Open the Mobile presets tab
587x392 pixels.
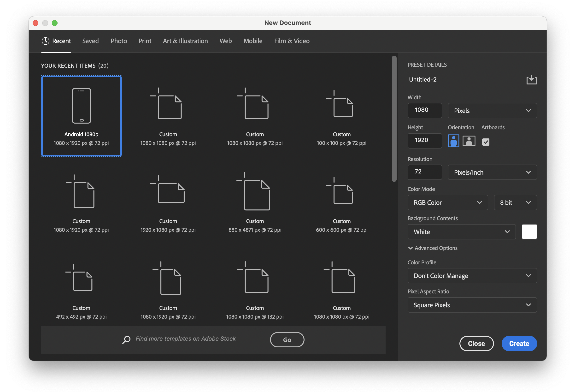pyautogui.click(x=253, y=41)
